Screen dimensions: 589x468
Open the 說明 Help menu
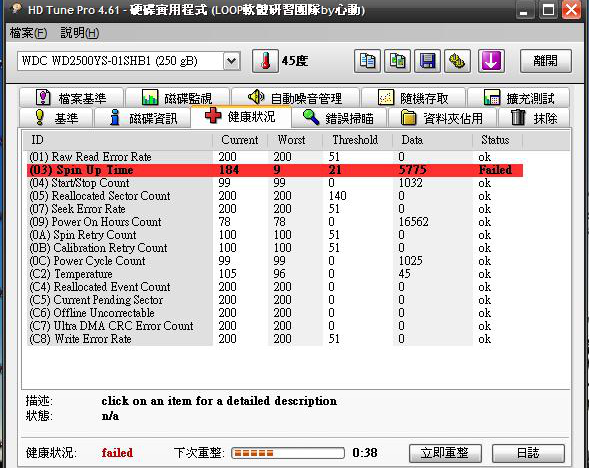(80, 33)
